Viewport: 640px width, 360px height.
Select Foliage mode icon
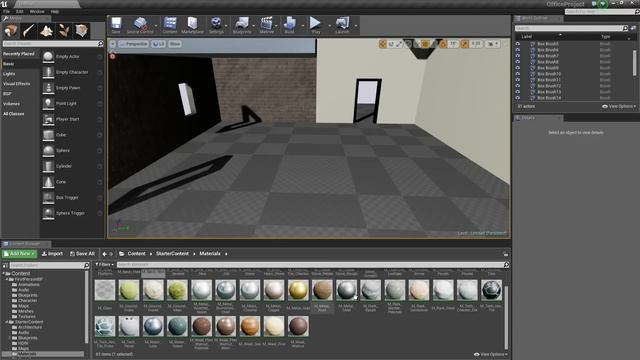[64, 31]
